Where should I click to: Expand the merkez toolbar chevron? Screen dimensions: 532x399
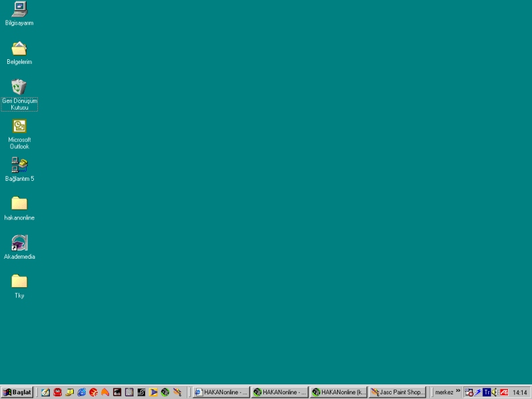pos(458,391)
